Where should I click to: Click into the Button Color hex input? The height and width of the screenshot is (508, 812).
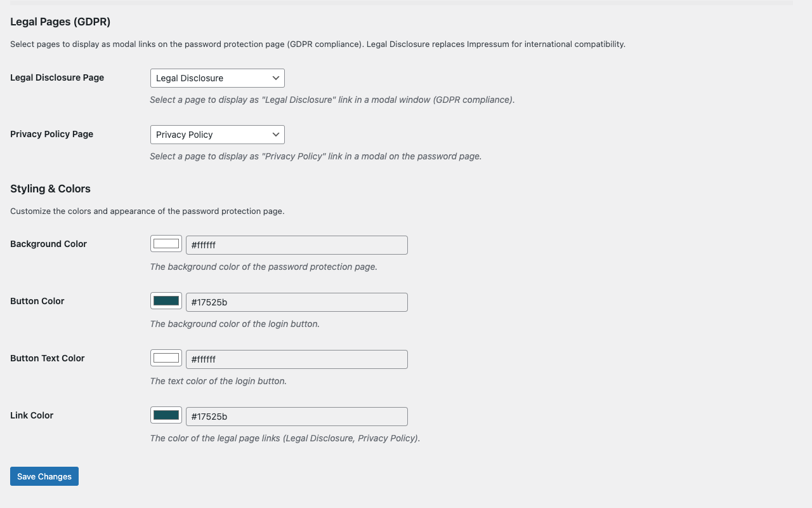click(297, 302)
